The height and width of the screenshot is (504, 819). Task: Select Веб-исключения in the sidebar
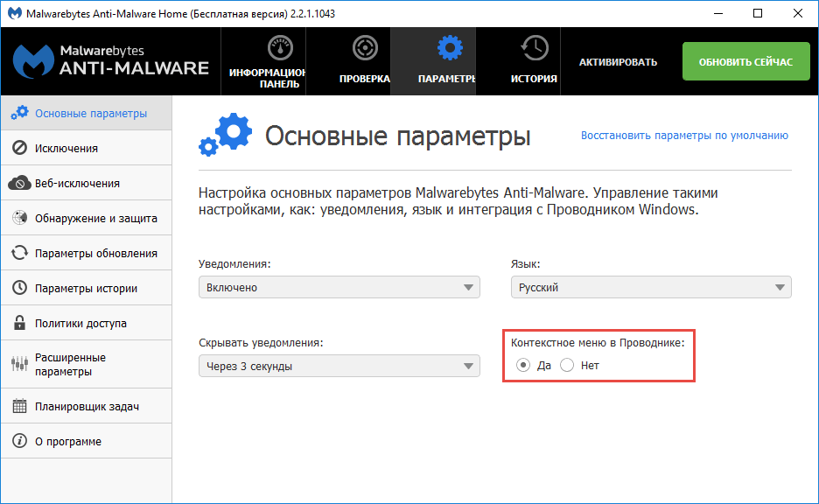(x=79, y=182)
